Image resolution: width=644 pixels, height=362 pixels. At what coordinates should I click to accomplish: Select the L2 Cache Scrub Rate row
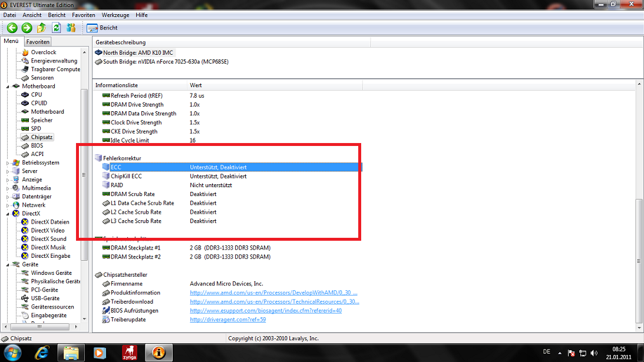click(228, 212)
